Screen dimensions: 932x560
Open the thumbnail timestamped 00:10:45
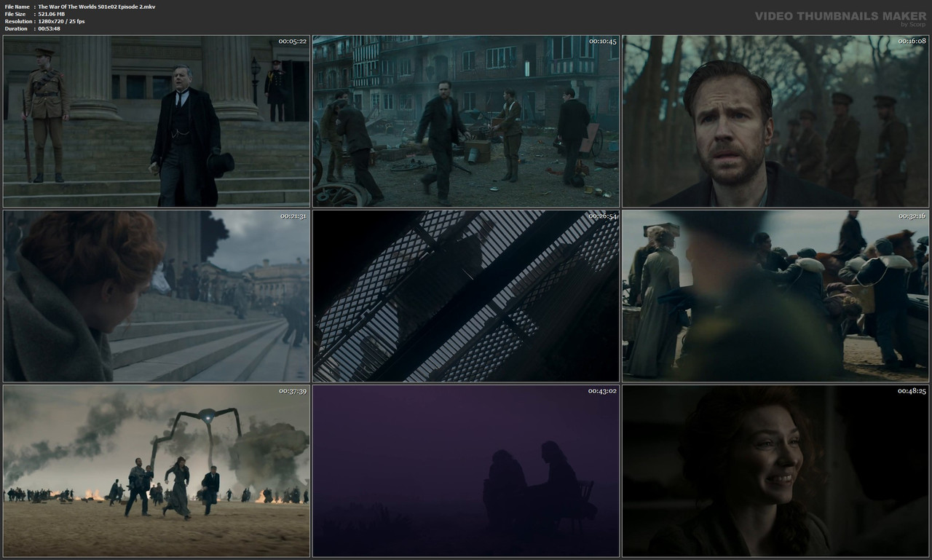coord(466,122)
